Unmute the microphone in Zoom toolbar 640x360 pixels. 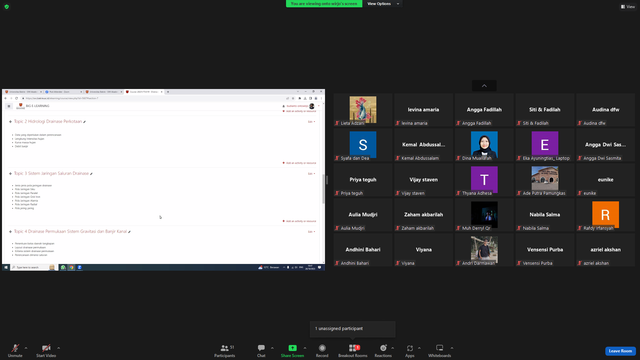[x=15, y=350]
